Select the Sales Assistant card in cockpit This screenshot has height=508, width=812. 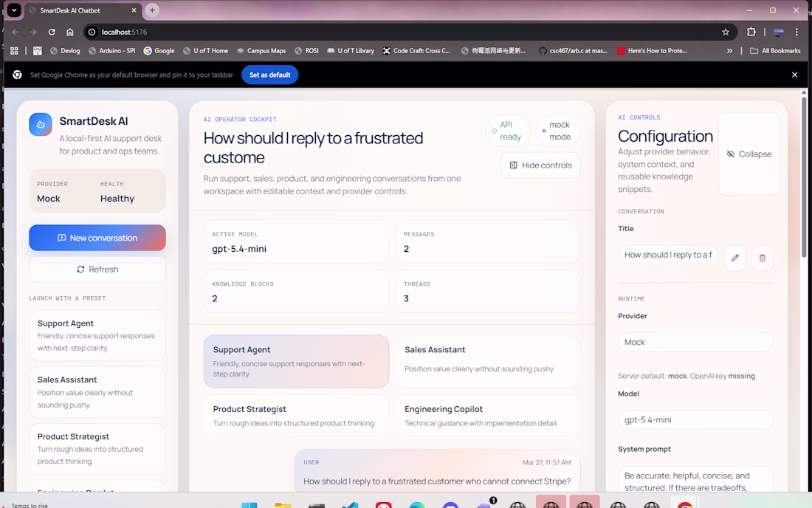tap(488, 361)
